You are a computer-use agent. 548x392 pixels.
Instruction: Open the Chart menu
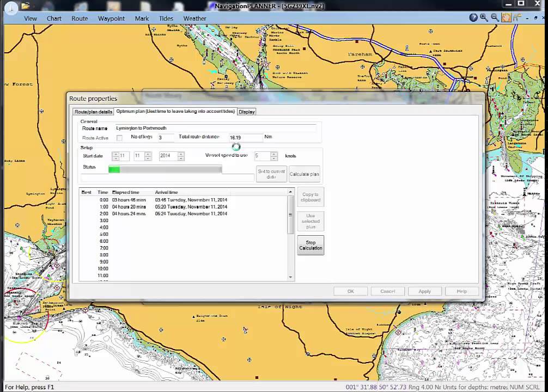click(x=54, y=19)
